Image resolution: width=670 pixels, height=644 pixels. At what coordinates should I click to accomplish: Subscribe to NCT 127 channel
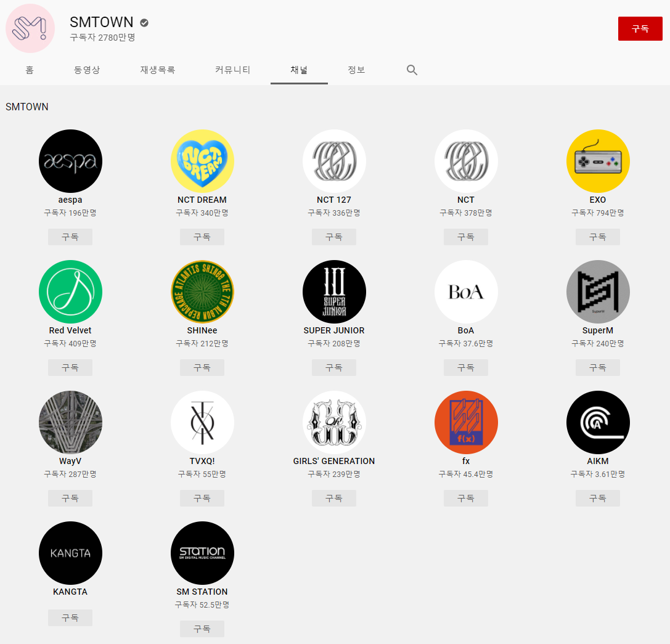[334, 237]
